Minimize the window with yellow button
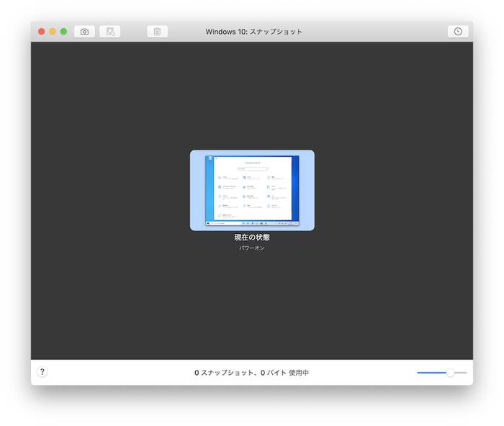The height and width of the screenshot is (426, 504). (53, 32)
